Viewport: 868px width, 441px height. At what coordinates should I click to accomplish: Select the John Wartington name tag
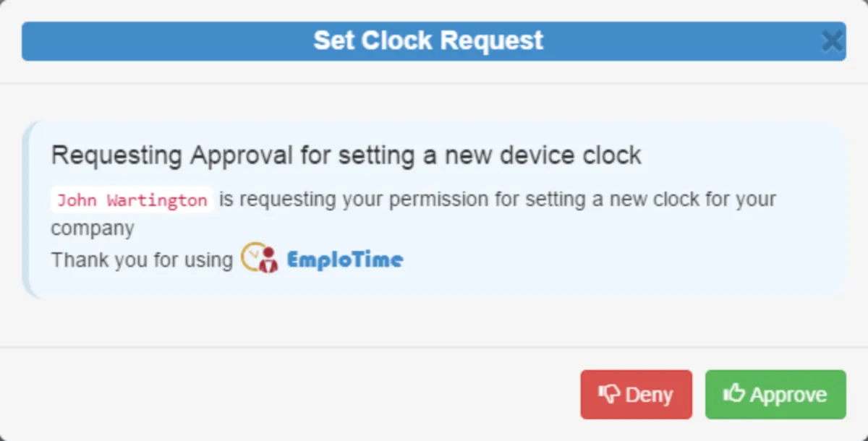click(x=132, y=200)
